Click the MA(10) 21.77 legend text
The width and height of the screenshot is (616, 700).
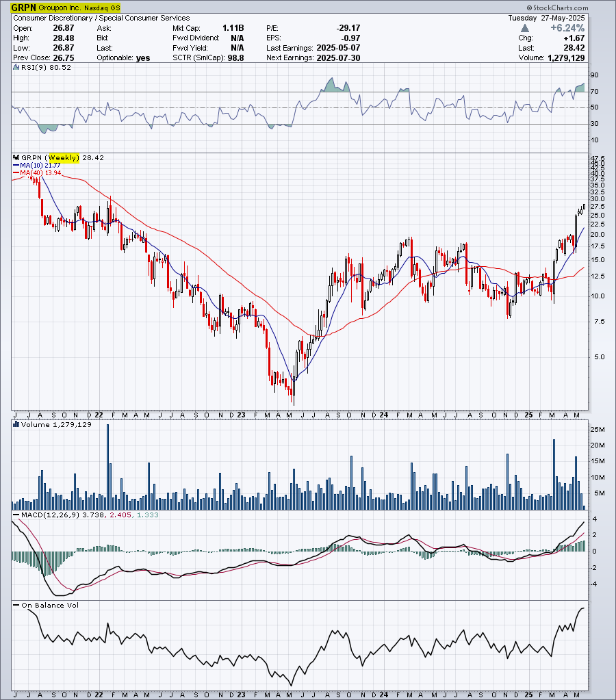(x=40, y=165)
